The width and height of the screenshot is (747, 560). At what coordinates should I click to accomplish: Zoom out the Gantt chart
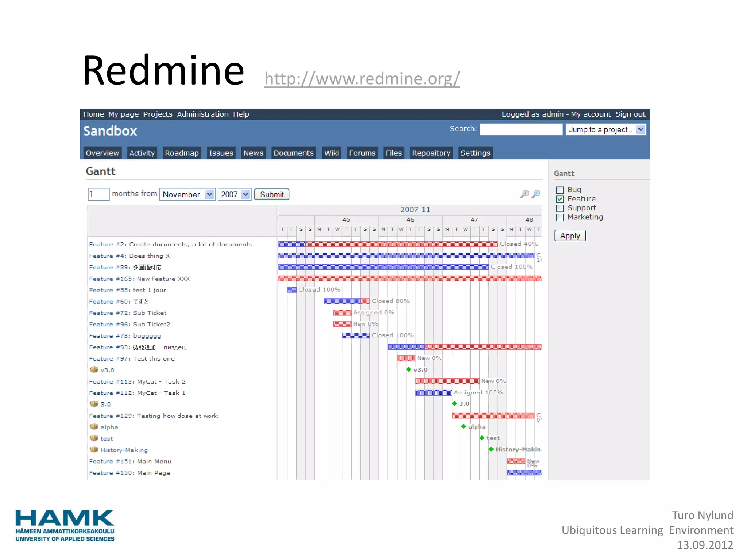[x=536, y=194]
